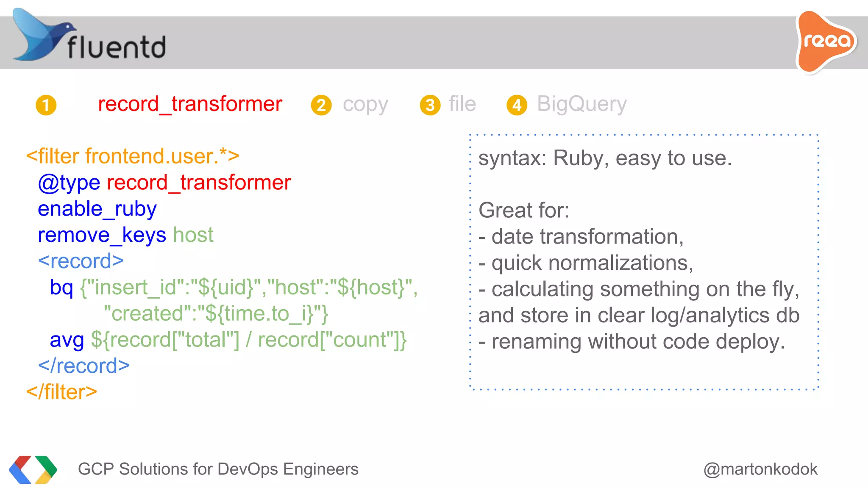Click the enable_ruby config line

click(x=97, y=209)
